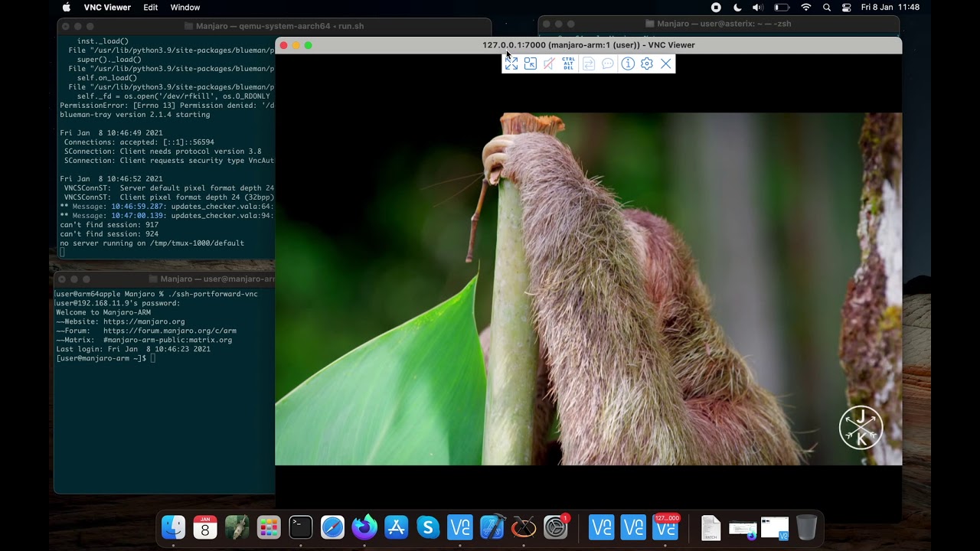
Task: Click the "Welcome to Manjaro-ARM" line
Action: tap(103, 312)
